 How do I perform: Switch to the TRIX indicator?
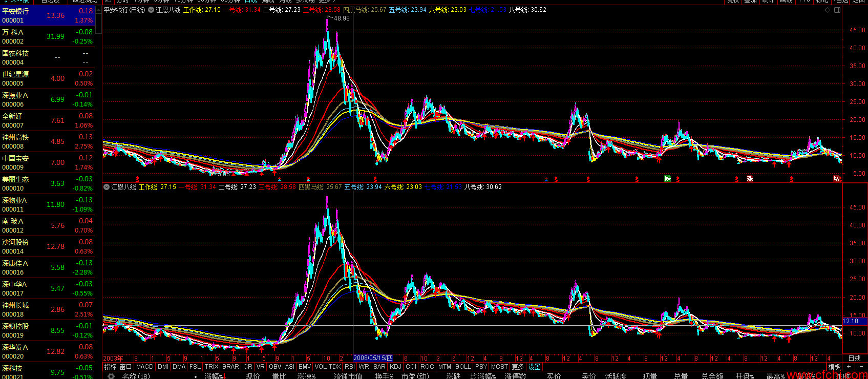[211, 367]
